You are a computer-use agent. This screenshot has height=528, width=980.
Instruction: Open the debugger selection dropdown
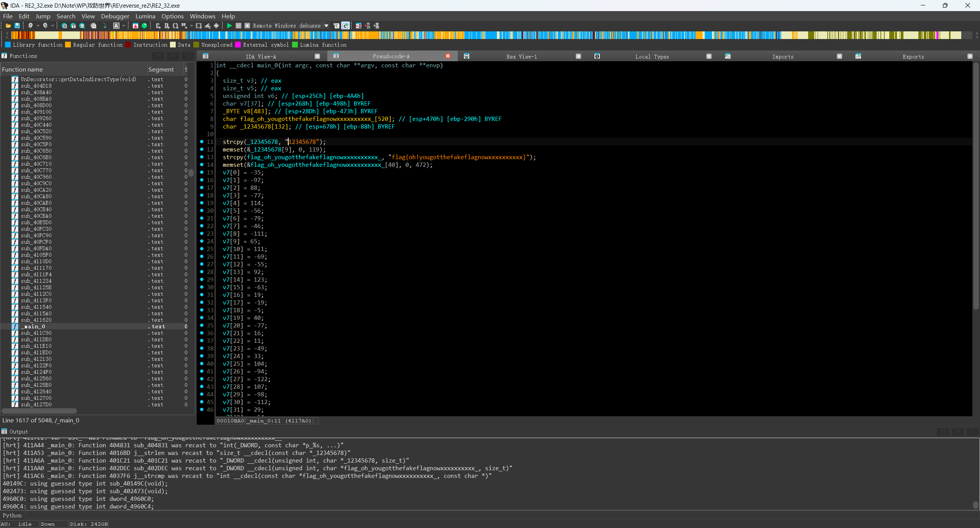tap(326, 26)
